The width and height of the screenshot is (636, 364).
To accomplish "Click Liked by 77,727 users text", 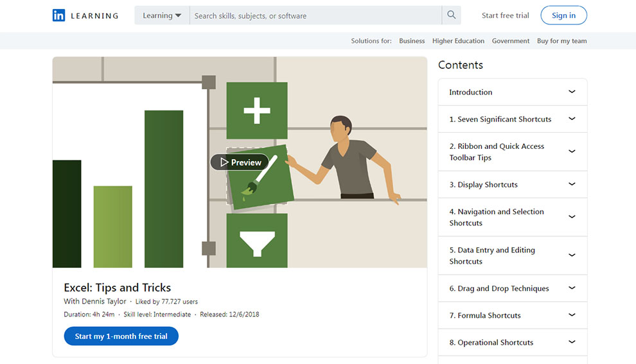I will pos(166,302).
